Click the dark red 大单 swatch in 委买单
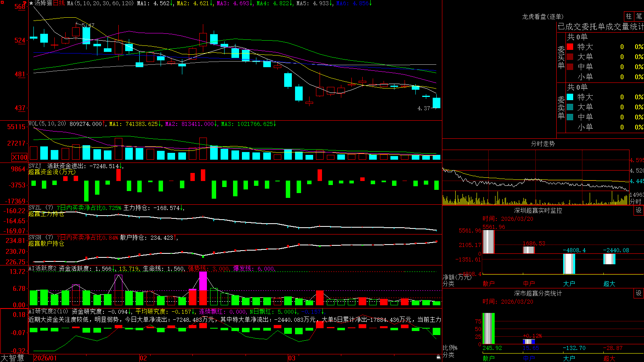Image resolution: width=644 pixels, height=362 pixels. click(570, 57)
